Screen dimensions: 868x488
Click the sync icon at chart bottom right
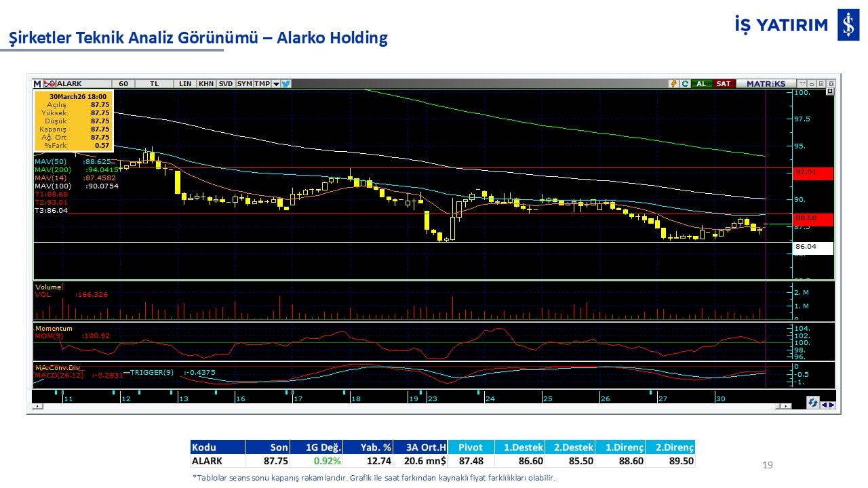pos(812,403)
